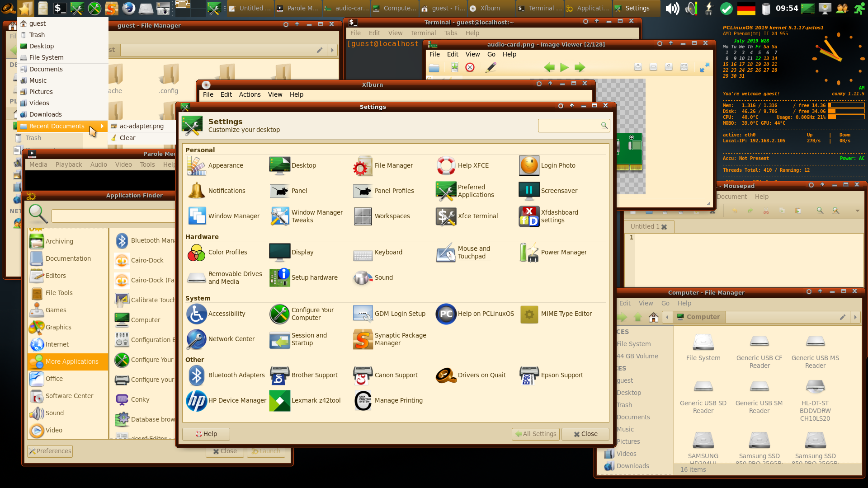This screenshot has height=488, width=868.
Task: Click the All Settings button
Action: click(536, 434)
